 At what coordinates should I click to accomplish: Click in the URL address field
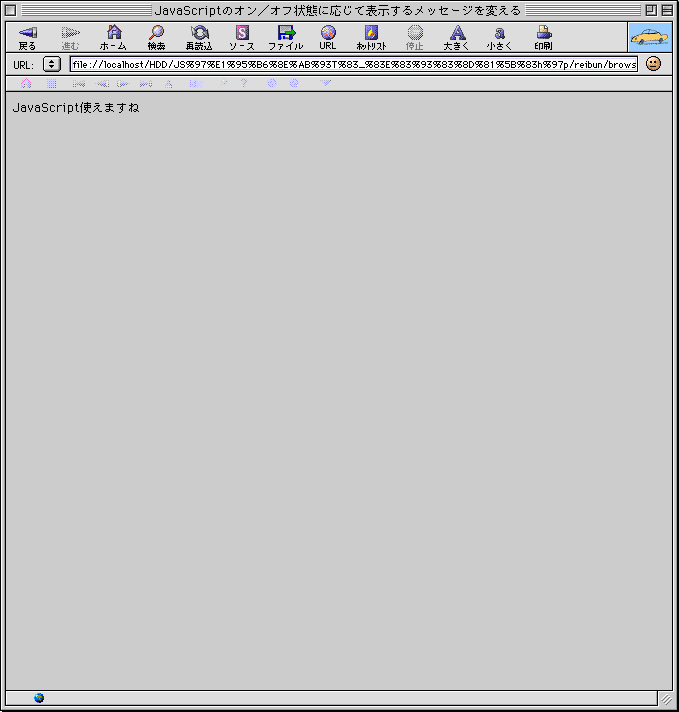pos(354,64)
